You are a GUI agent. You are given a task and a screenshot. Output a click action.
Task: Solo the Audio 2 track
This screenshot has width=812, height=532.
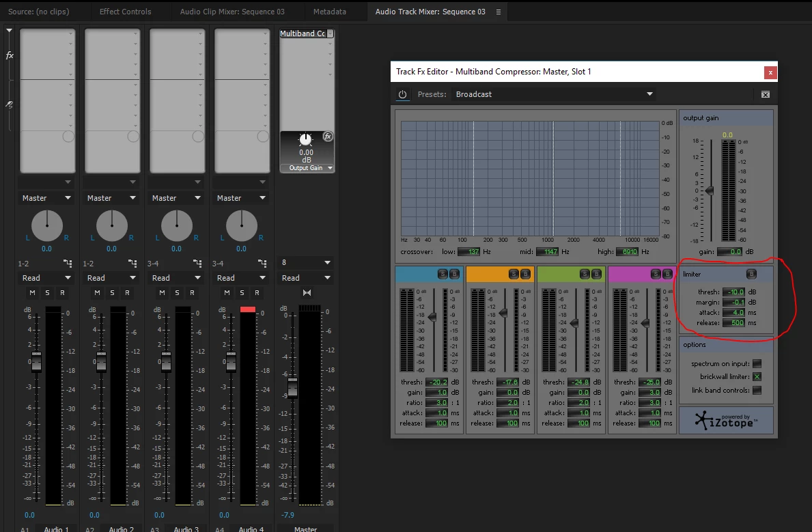113,293
